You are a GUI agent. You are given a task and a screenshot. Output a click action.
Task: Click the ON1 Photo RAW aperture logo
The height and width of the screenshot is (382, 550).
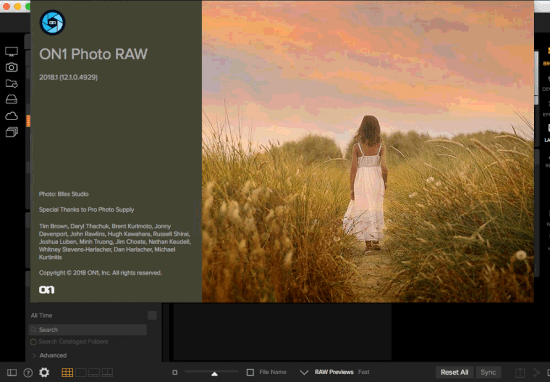52,22
